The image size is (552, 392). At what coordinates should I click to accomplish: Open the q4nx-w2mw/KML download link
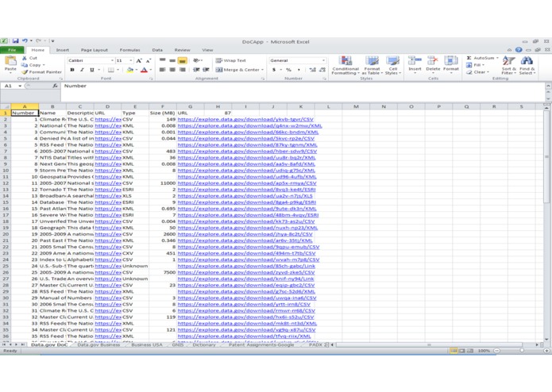coord(249,125)
